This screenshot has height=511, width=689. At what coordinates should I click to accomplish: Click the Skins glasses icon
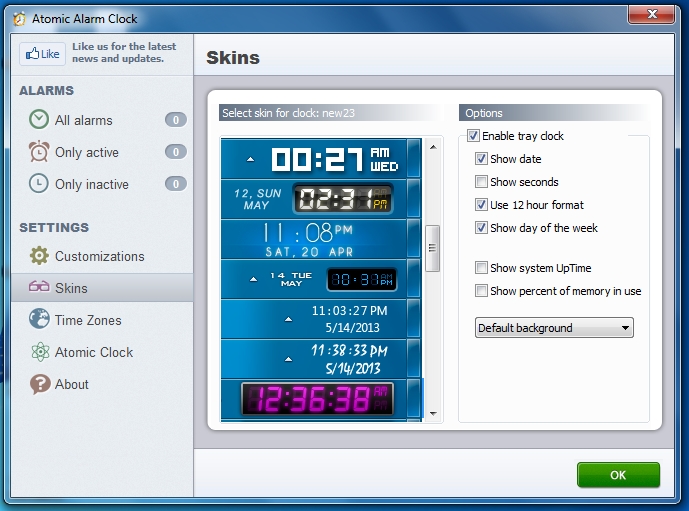pos(39,287)
